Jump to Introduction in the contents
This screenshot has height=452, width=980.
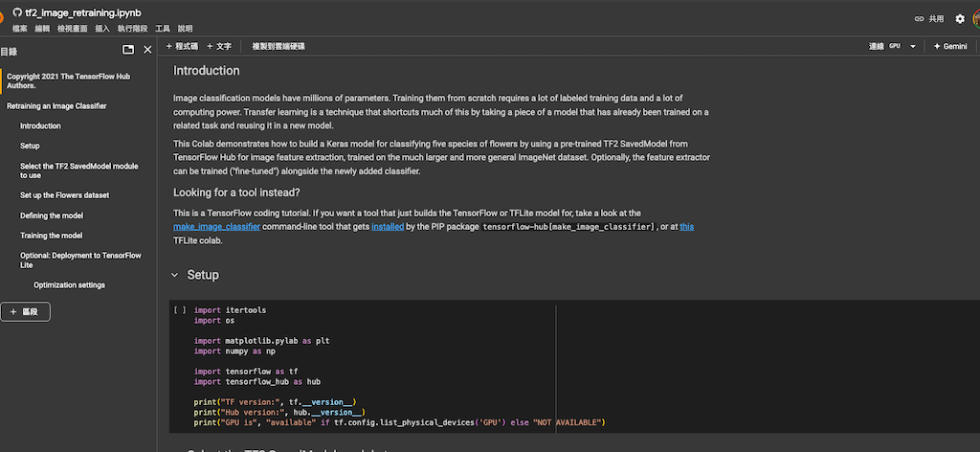40,125
